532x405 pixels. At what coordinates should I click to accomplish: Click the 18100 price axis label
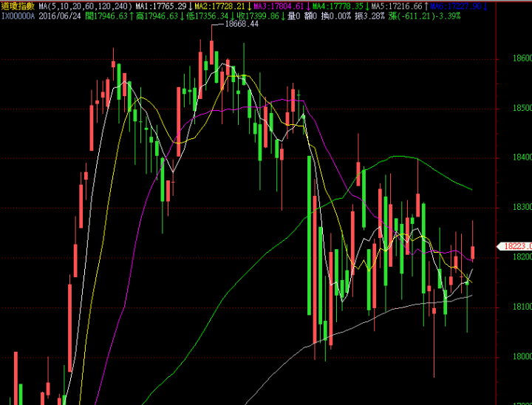[522, 307]
